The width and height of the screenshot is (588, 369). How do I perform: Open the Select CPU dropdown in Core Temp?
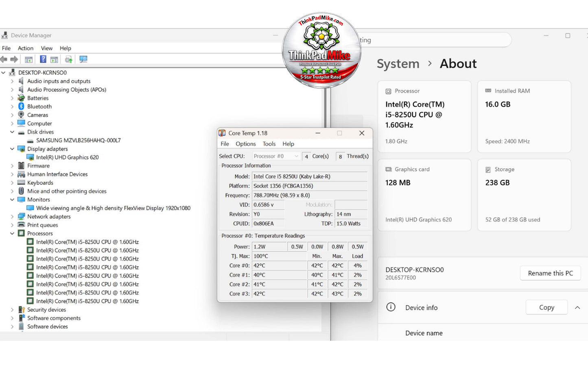tap(276, 156)
